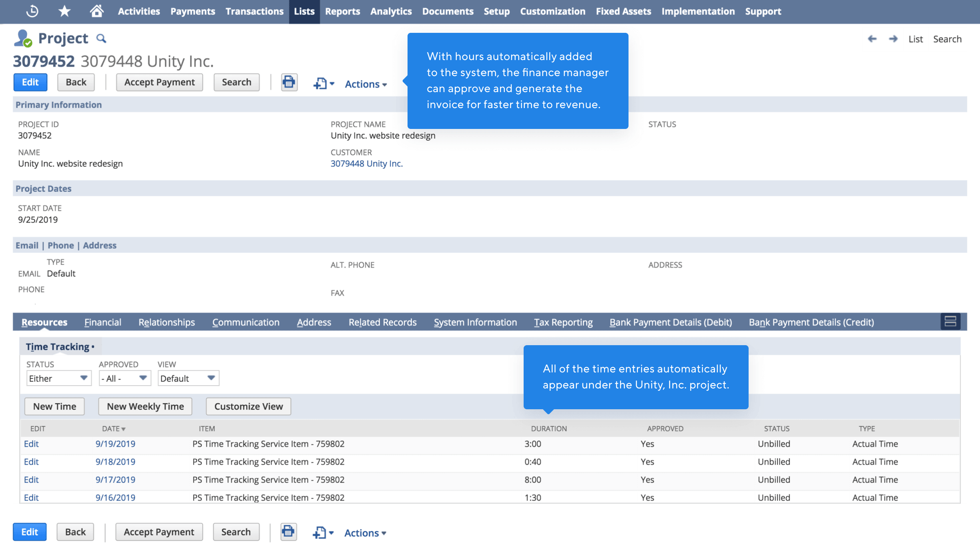Click the bottom toolbar print icon
The image size is (980, 551).
coord(288,532)
